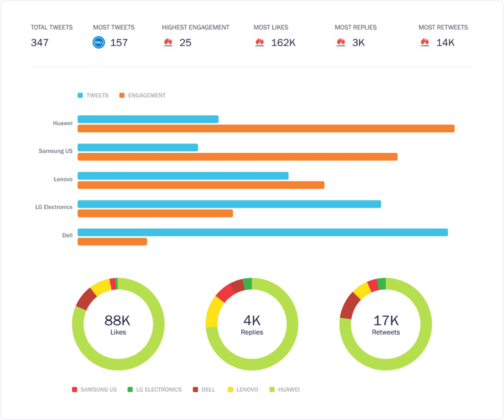Click the Huawei logo under Highest Engagement
The image size is (504, 420).
click(168, 42)
